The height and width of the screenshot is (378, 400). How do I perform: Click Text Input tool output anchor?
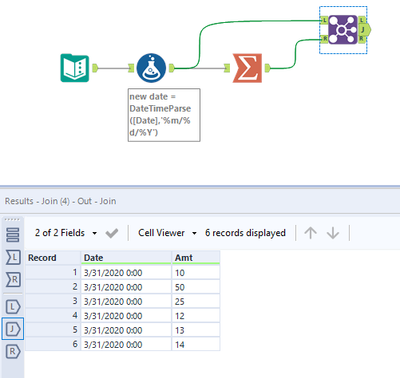tap(95, 68)
